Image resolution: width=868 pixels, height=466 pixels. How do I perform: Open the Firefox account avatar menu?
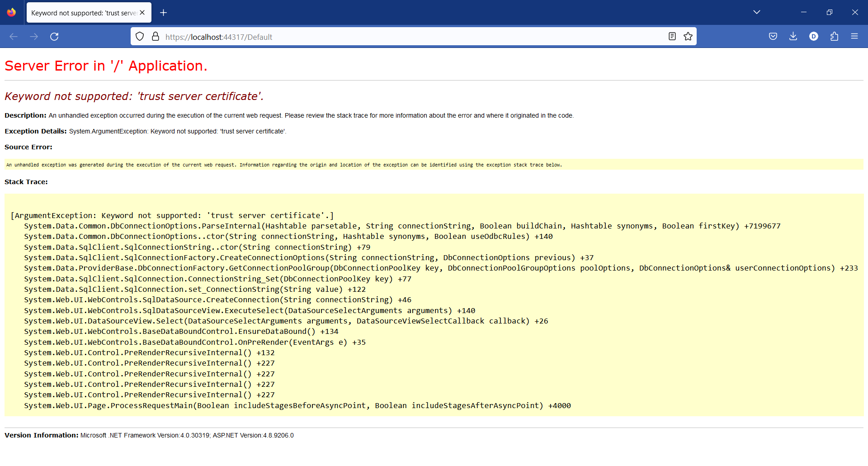tap(814, 37)
